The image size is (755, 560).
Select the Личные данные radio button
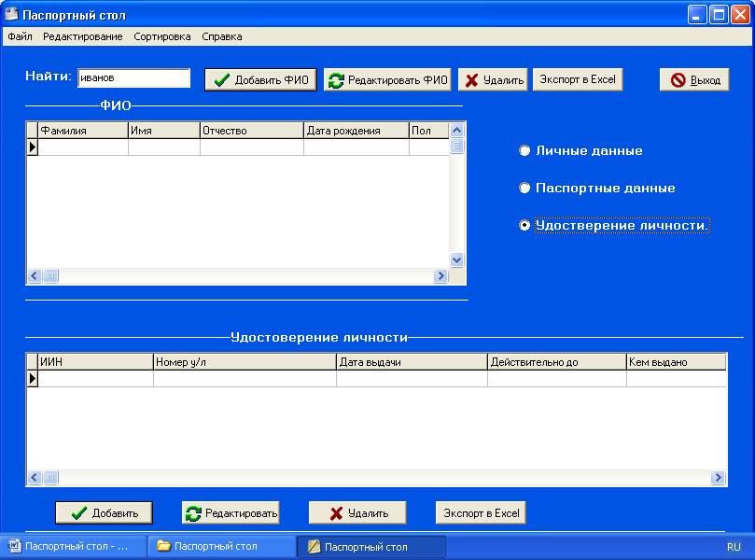pos(524,150)
